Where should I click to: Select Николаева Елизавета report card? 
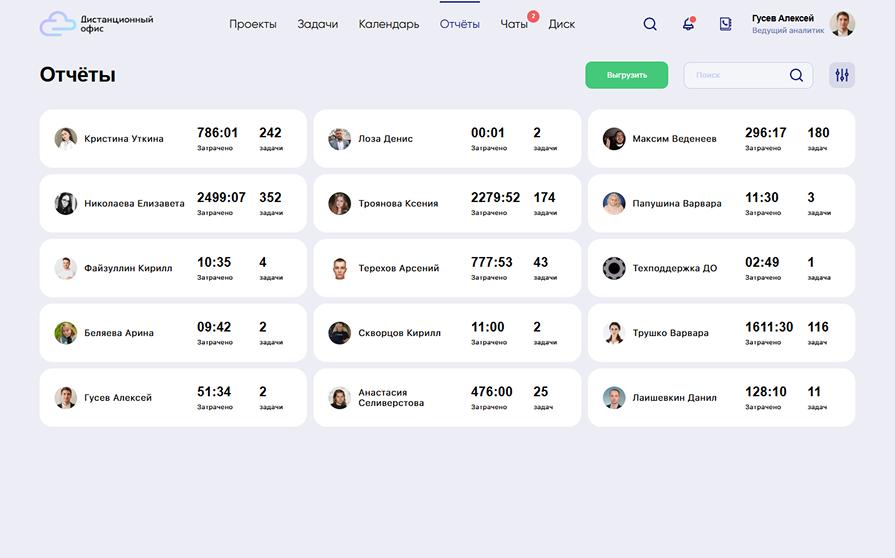tap(173, 203)
